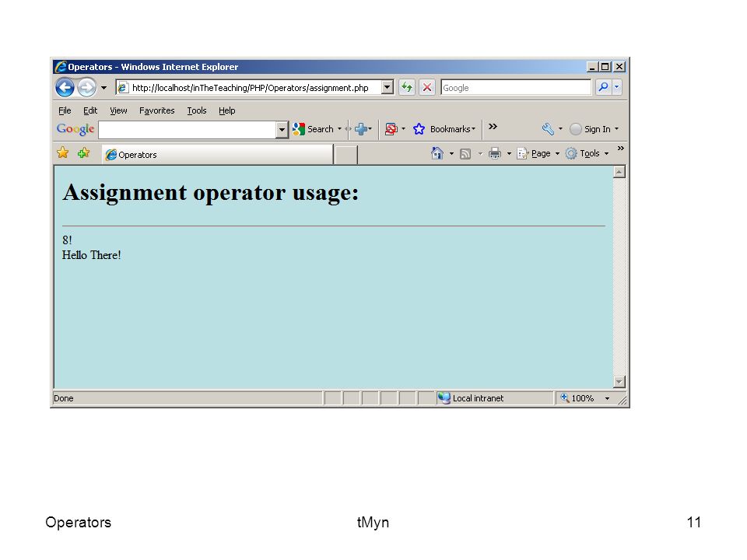The image size is (747, 560).
Task: Click the Add to Favorites star-plus icon
Action: [84, 153]
